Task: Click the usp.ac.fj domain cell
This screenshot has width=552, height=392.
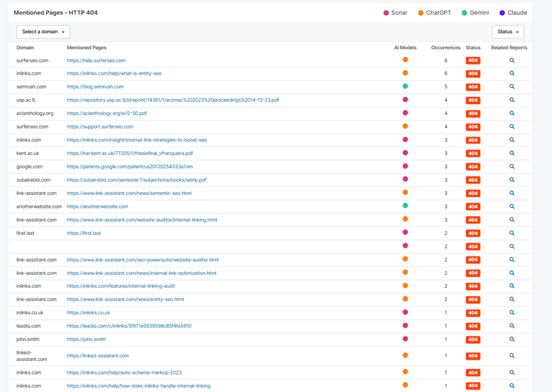Action: (26, 100)
